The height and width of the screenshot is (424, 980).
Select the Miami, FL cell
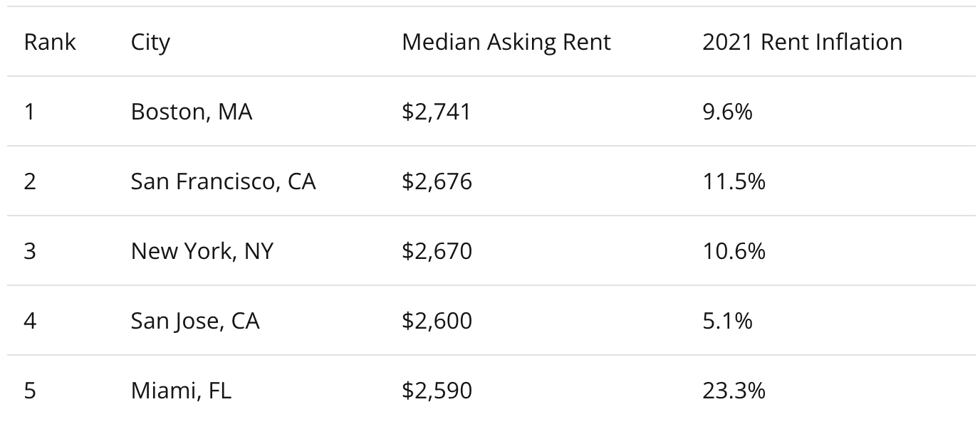click(x=181, y=391)
